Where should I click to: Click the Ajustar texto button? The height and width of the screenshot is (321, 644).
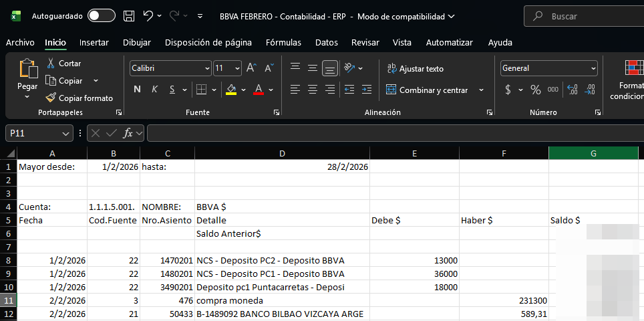tap(416, 69)
